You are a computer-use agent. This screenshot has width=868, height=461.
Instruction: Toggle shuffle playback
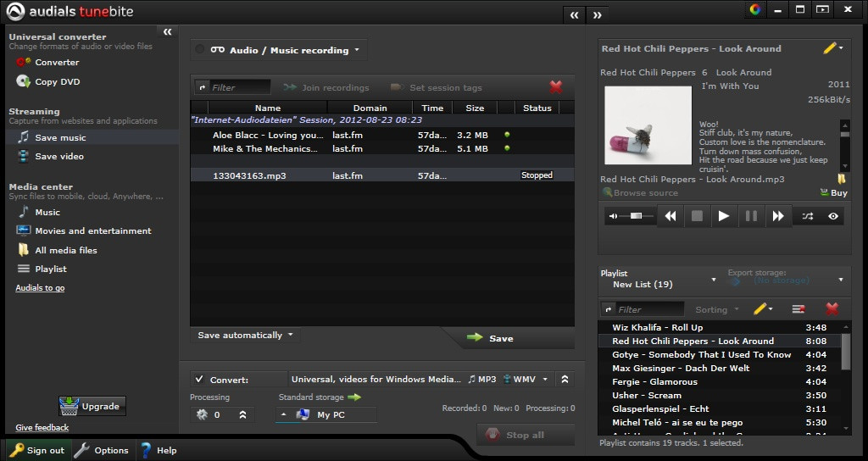point(808,216)
